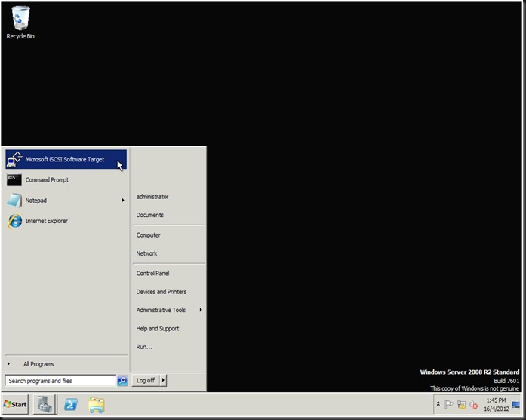Click the Internet Explorer icon in Start menu
Viewport: 526px width, 420px height.
[x=15, y=221]
